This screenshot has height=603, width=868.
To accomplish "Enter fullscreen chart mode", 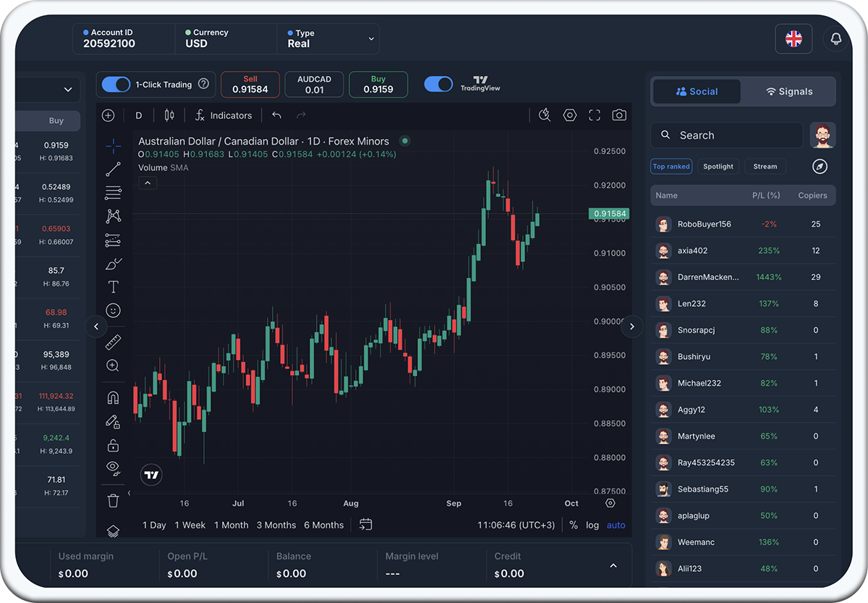I will pyautogui.click(x=595, y=115).
